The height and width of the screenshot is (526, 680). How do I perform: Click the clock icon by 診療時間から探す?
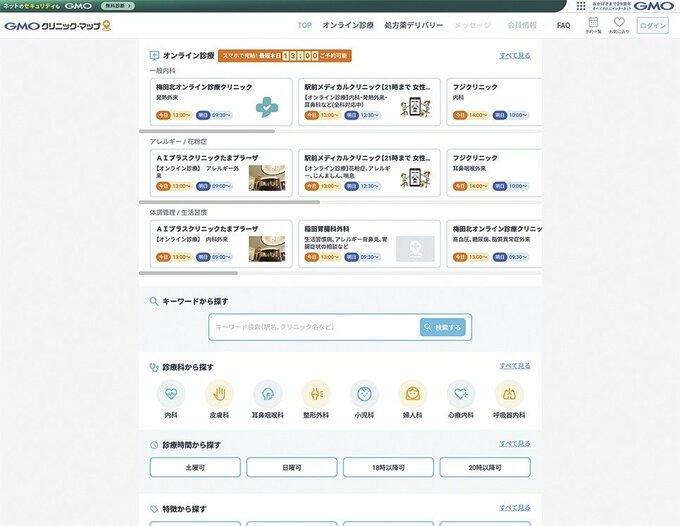(154, 445)
